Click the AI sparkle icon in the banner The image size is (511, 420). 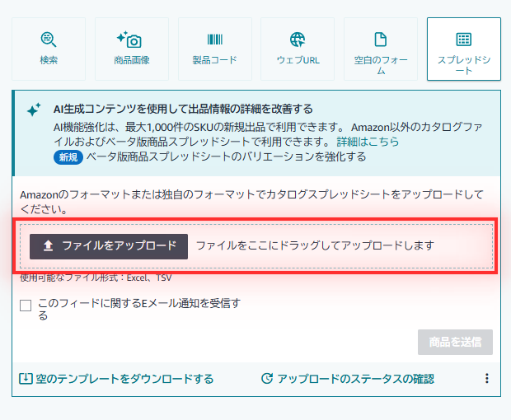(x=34, y=110)
